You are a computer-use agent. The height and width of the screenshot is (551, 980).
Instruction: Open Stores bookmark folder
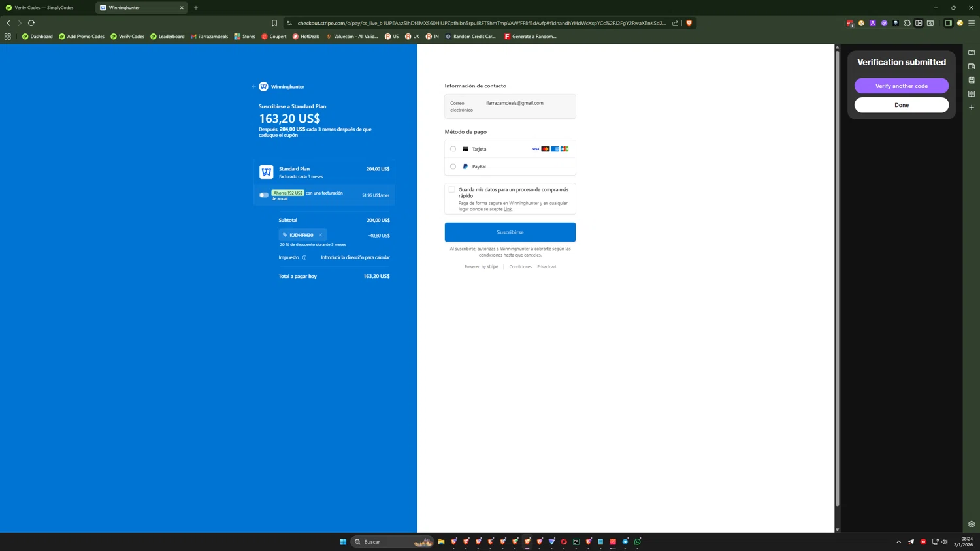pos(245,37)
